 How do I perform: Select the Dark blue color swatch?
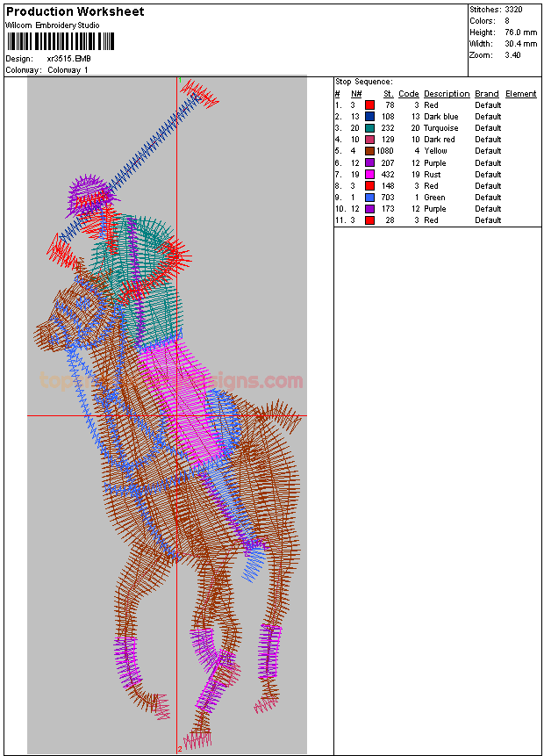click(x=369, y=117)
